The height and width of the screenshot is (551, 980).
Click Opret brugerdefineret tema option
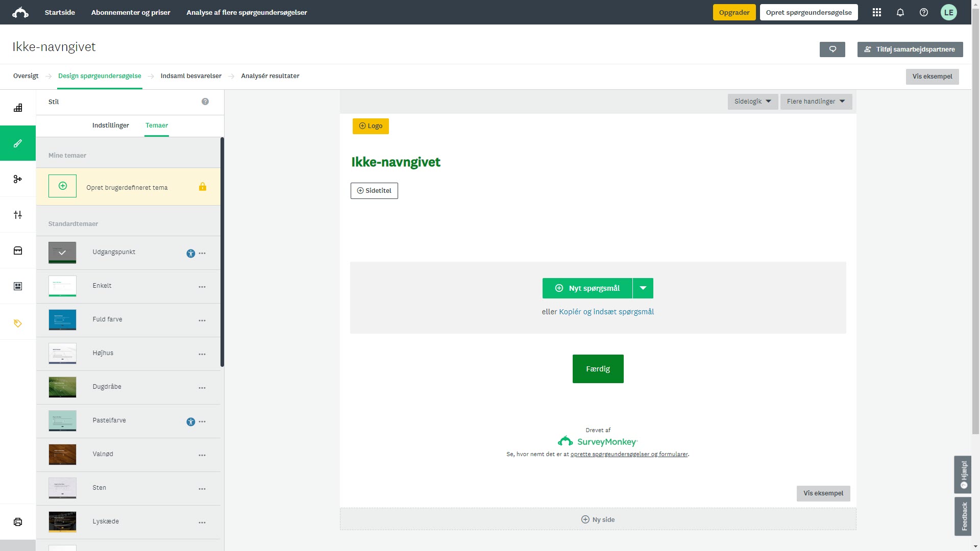click(127, 187)
